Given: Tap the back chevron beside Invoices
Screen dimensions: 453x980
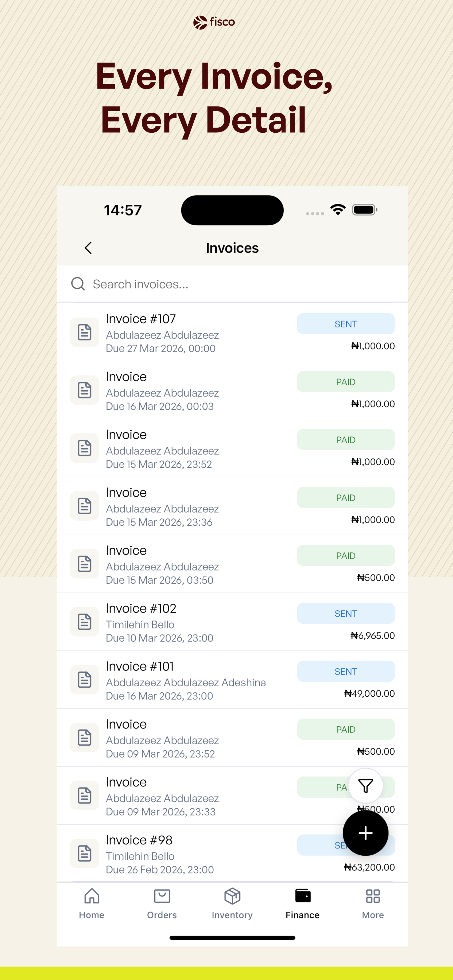Looking at the screenshot, I should point(88,248).
